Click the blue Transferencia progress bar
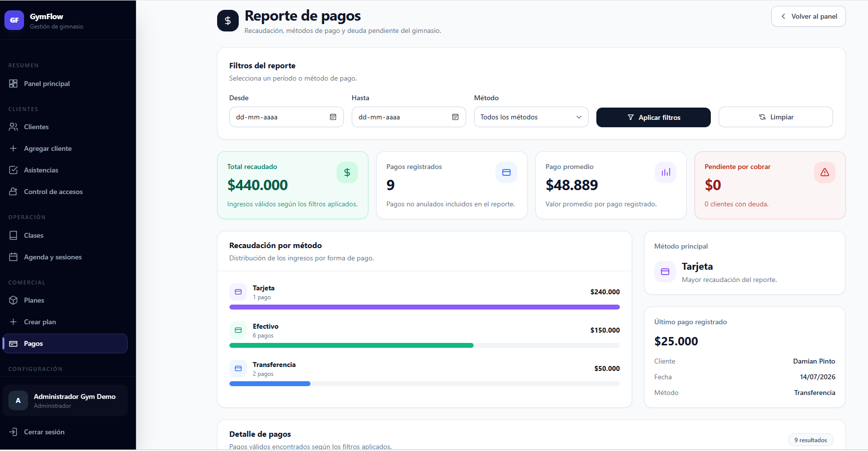Screen dimensions: 868x451 tap(270, 384)
